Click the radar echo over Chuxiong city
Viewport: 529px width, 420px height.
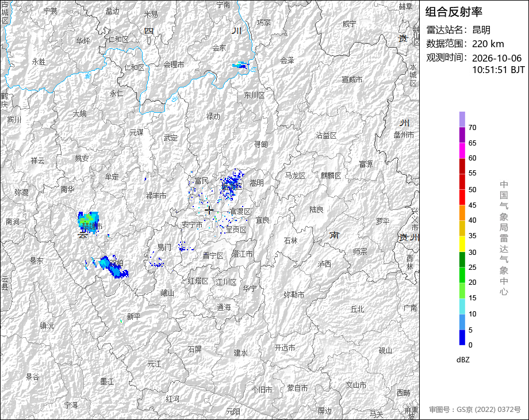tap(88, 223)
